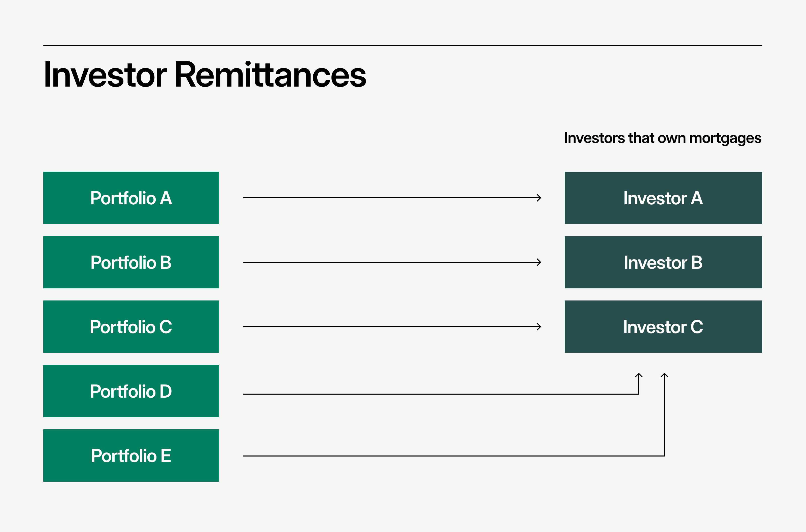Click the long vertical segment of Portfolio E's connector
Viewport: 806px width, 532px height.
664,417
